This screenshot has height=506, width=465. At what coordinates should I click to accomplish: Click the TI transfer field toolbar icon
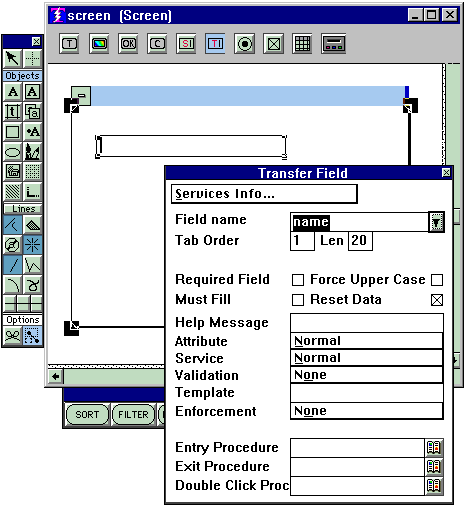215,43
